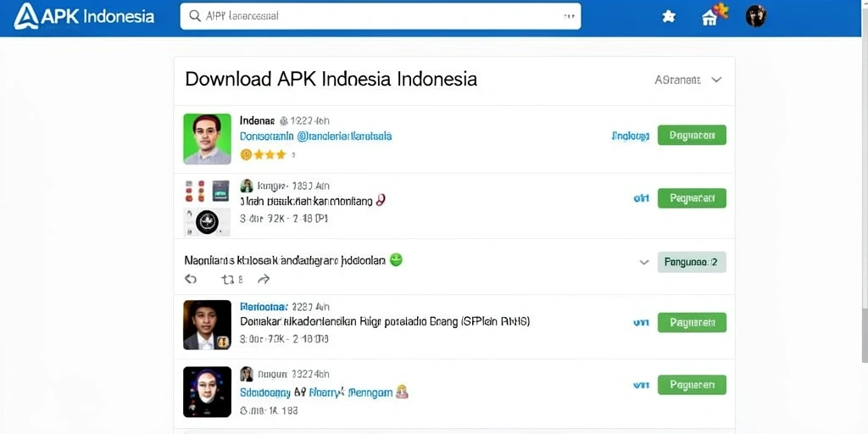Open thumbnail of man in suit
Viewport: 868px width, 434px height.
coord(207,325)
